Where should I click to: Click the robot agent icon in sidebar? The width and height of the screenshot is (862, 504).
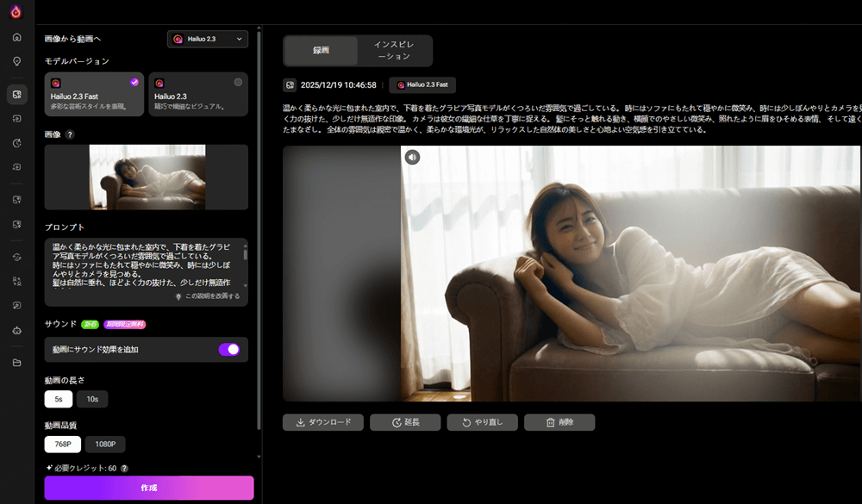coord(16,330)
